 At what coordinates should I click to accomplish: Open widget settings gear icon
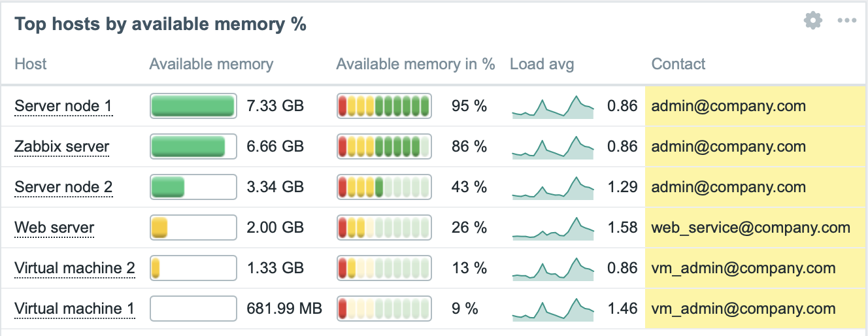click(x=813, y=20)
